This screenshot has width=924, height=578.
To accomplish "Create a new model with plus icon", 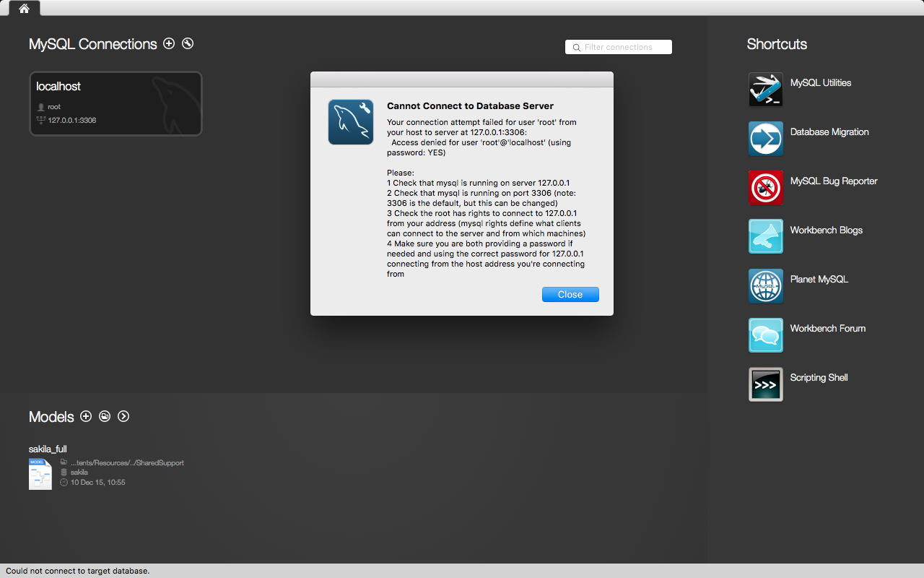I will [x=86, y=416].
